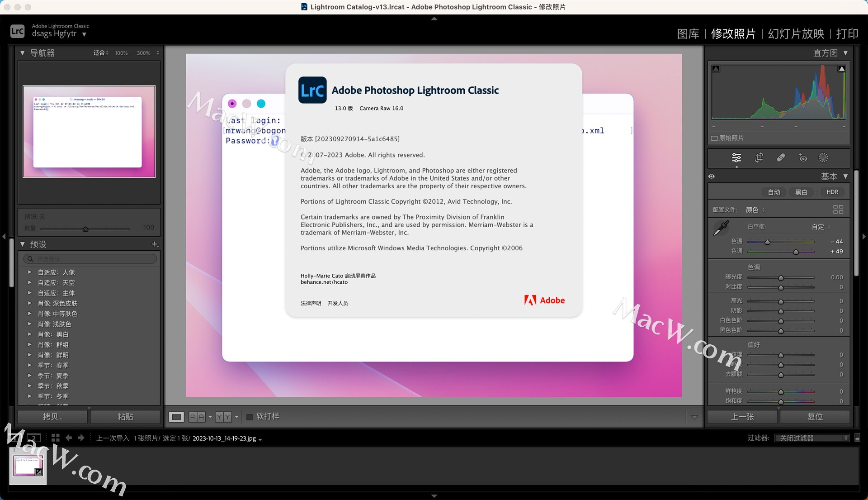Select the Crop overlay tool
Viewport: 868px width, 500px height.
click(x=759, y=157)
